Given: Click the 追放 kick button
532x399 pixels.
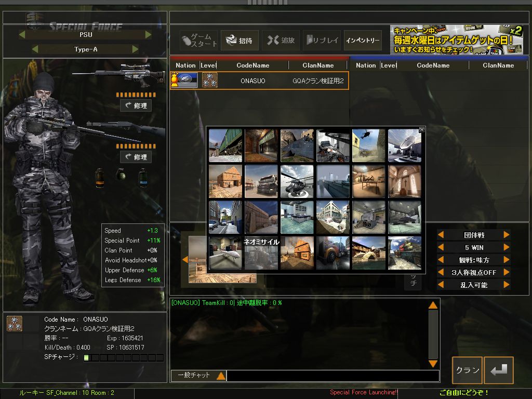Looking at the screenshot, I should [281, 40].
